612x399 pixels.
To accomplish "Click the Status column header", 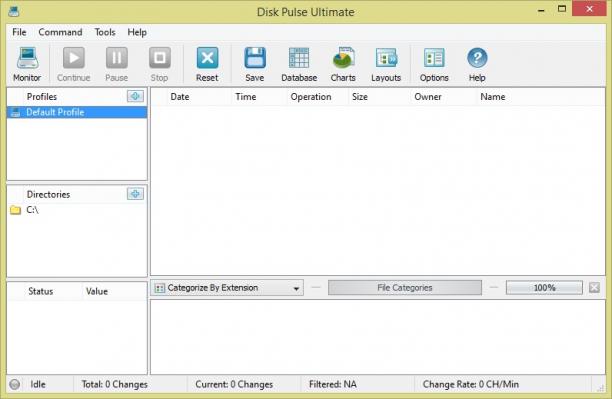I will pyautogui.click(x=41, y=291).
